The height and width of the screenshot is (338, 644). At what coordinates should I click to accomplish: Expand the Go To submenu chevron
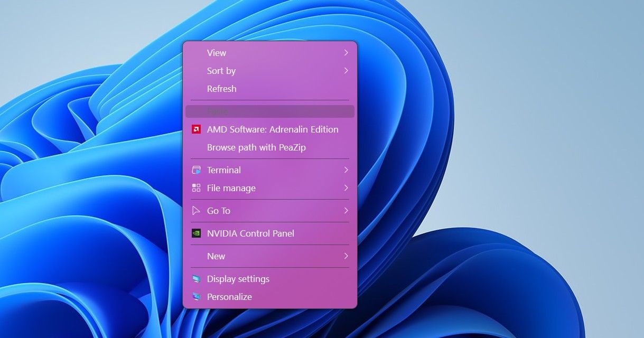tap(346, 211)
